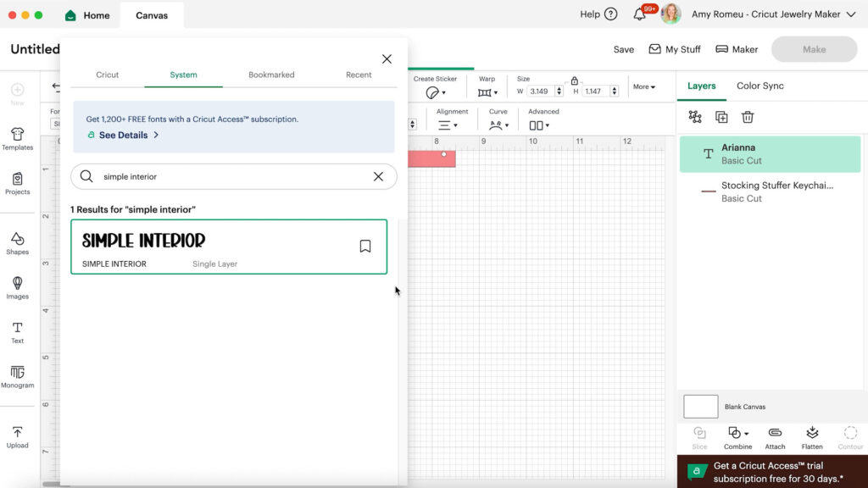This screenshot has width=868, height=488.
Task: Switch to Color Sync tab
Action: tap(760, 86)
